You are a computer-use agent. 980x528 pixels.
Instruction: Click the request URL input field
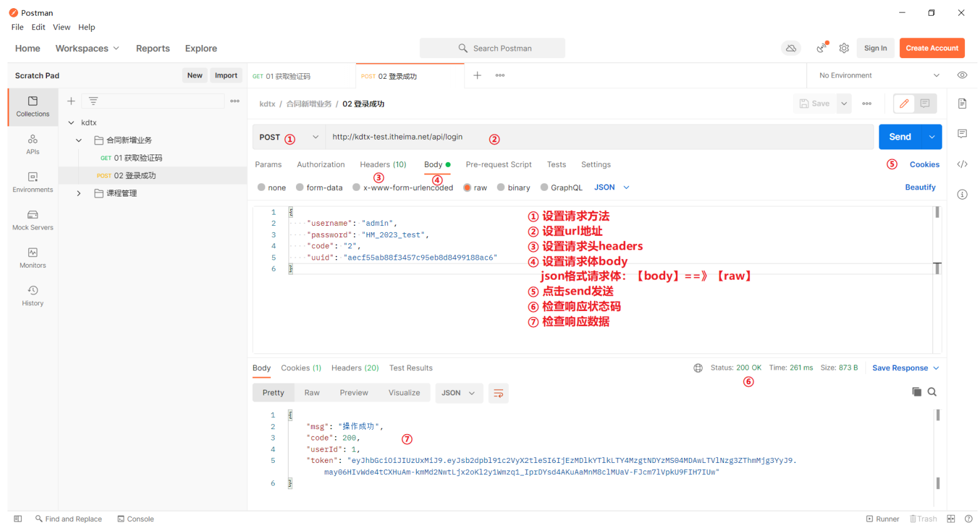click(600, 137)
